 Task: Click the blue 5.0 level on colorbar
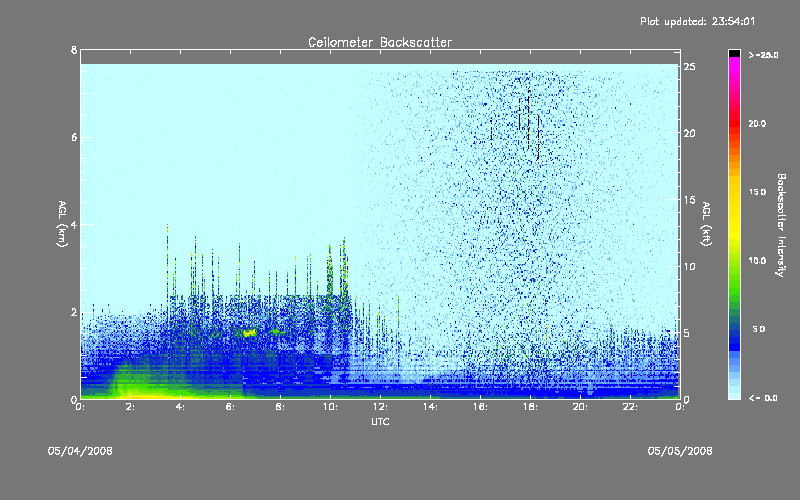click(x=734, y=329)
